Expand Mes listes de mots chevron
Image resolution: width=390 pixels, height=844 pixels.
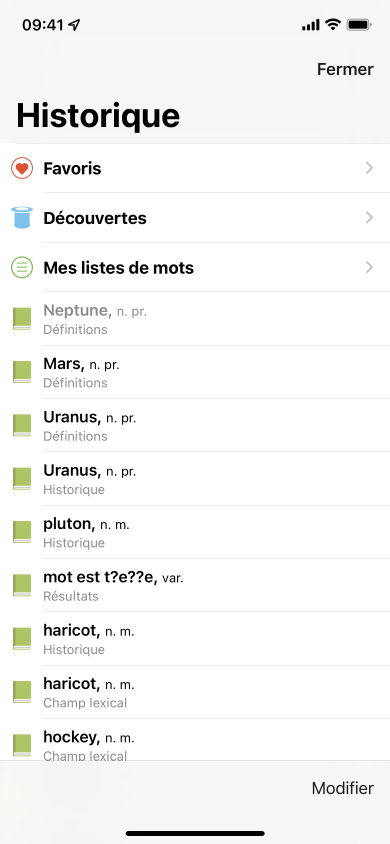pyautogui.click(x=370, y=268)
